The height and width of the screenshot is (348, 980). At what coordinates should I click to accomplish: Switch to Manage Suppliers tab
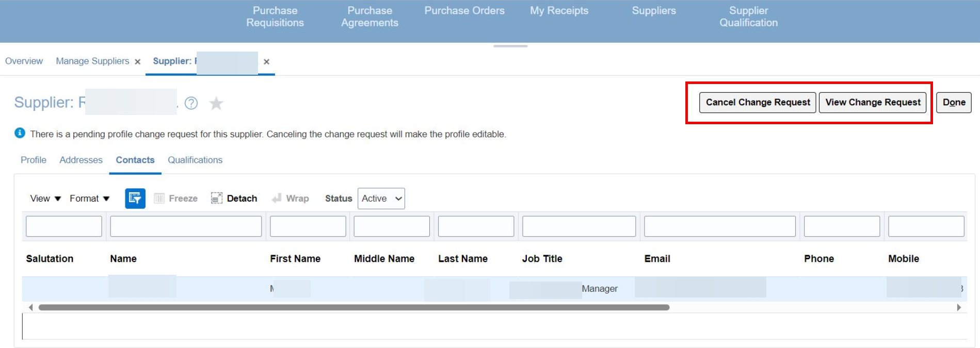point(92,61)
